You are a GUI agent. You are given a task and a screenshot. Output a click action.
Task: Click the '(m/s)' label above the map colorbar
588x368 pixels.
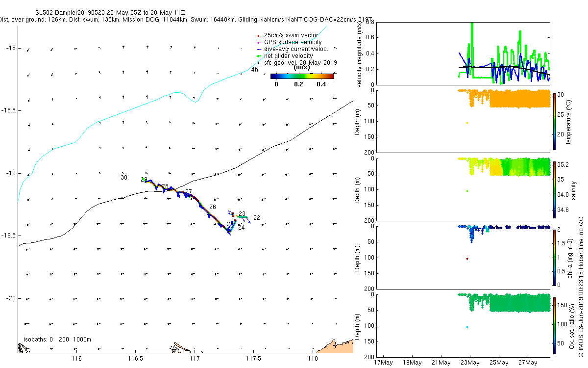pyautogui.click(x=302, y=68)
